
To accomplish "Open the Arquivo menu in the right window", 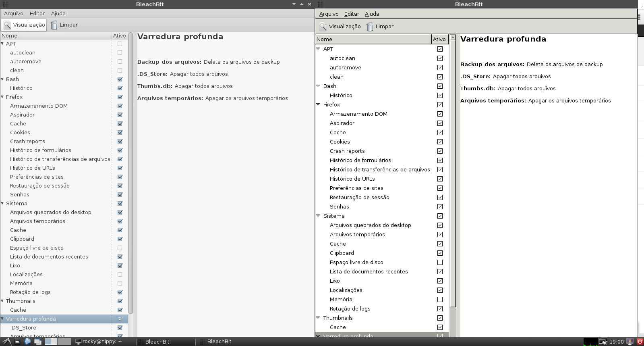I will 329,14.
